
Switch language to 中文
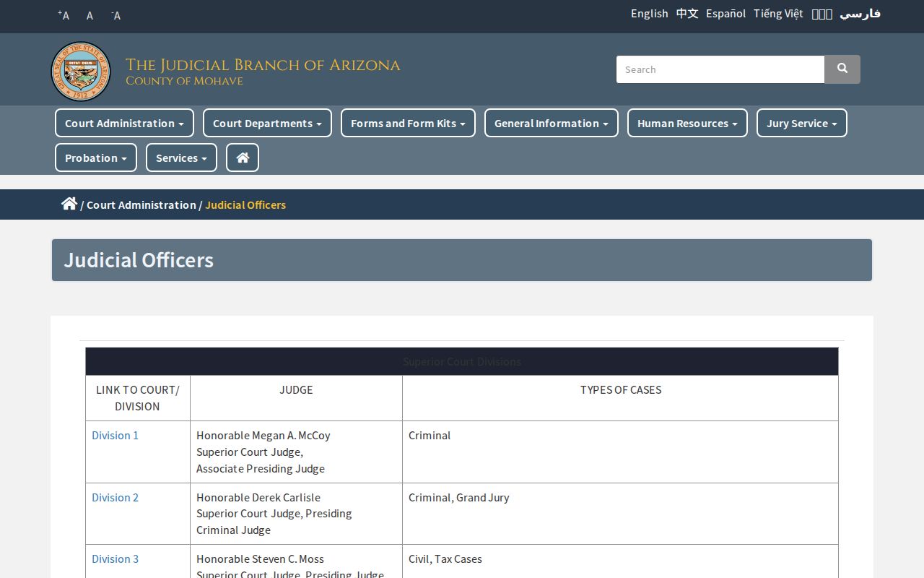687,14
